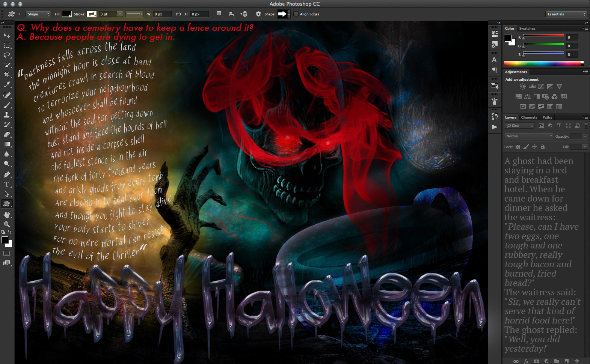Viewport: 590px width, 364px height.
Task: Add a Curves adjustment
Action: 541,87
